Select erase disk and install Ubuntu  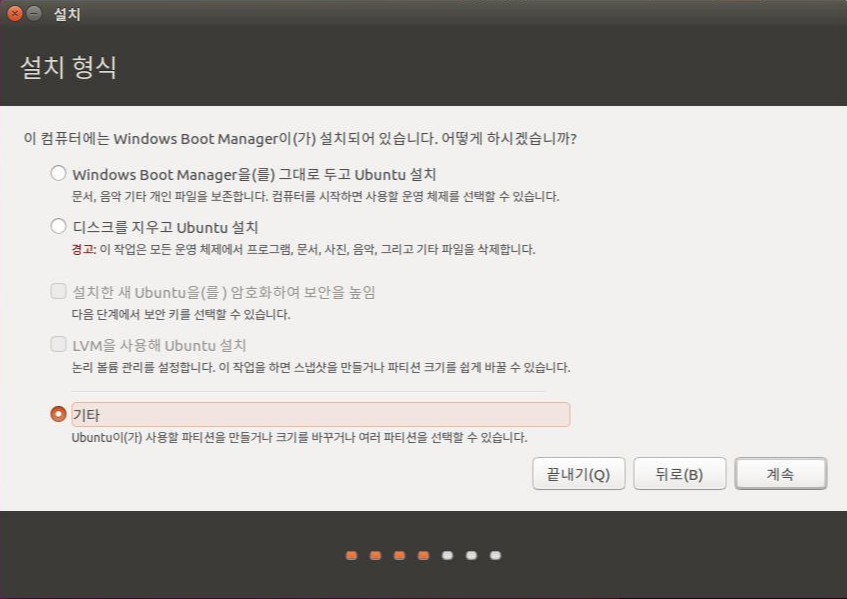point(58,226)
